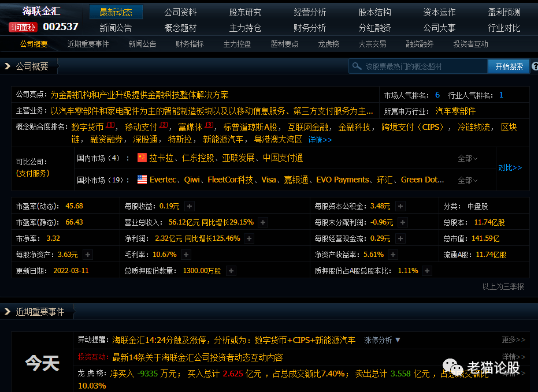Open 主力持仓 tab

click(246, 28)
